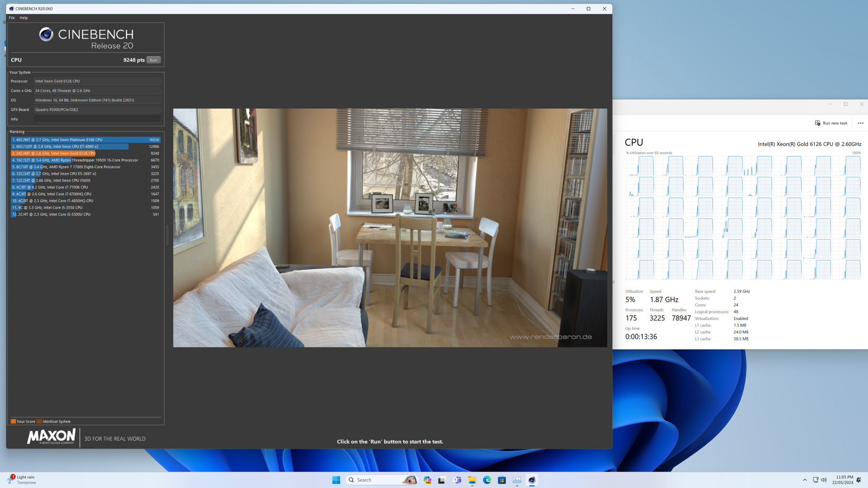Select the Intel Xeon Platinum 8168 ranking row
This screenshot has width=868, height=488.
point(86,140)
